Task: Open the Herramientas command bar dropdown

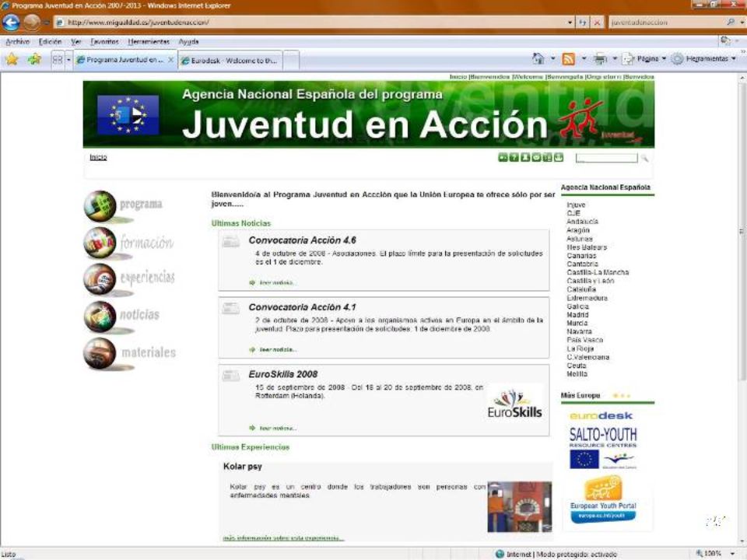Action: click(703, 58)
